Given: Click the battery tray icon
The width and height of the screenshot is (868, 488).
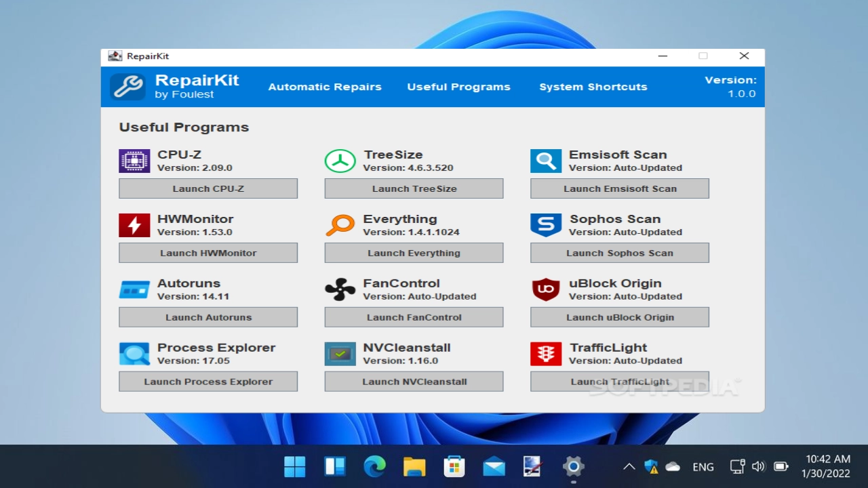Looking at the screenshot, I should (781, 466).
